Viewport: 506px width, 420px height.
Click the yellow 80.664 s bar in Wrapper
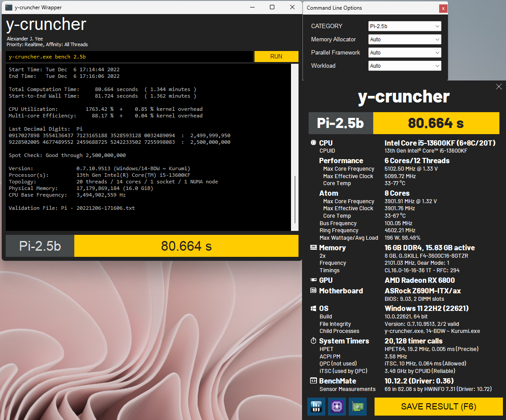click(x=186, y=246)
